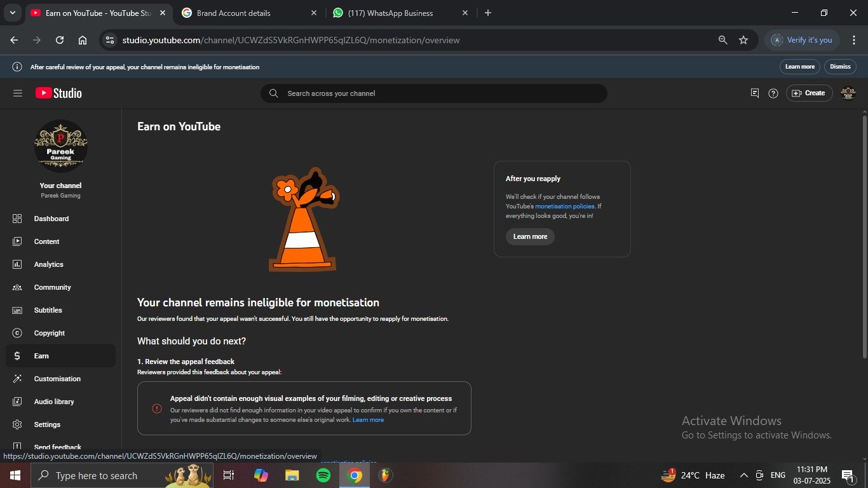
Task: Open the Customisation wand icon
Action: (17, 379)
